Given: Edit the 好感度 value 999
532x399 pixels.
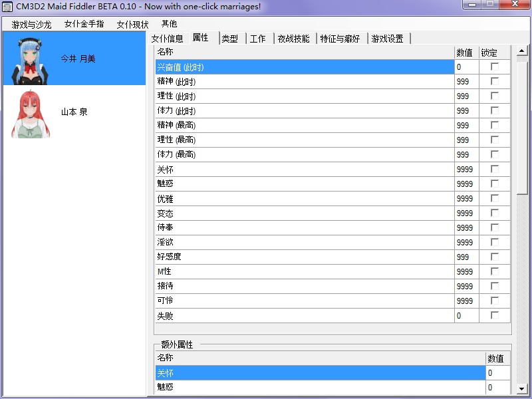Looking at the screenshot, I should pos(467,257).
